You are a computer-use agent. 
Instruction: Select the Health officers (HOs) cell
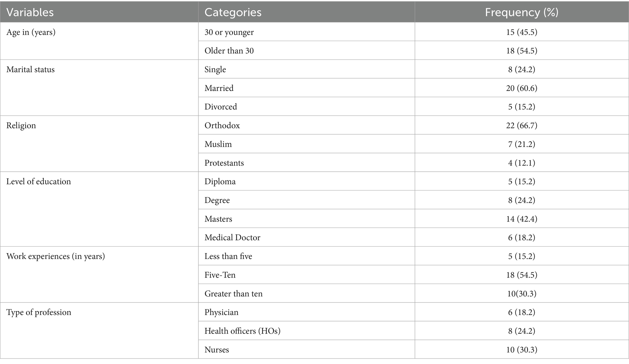[306, 331]
